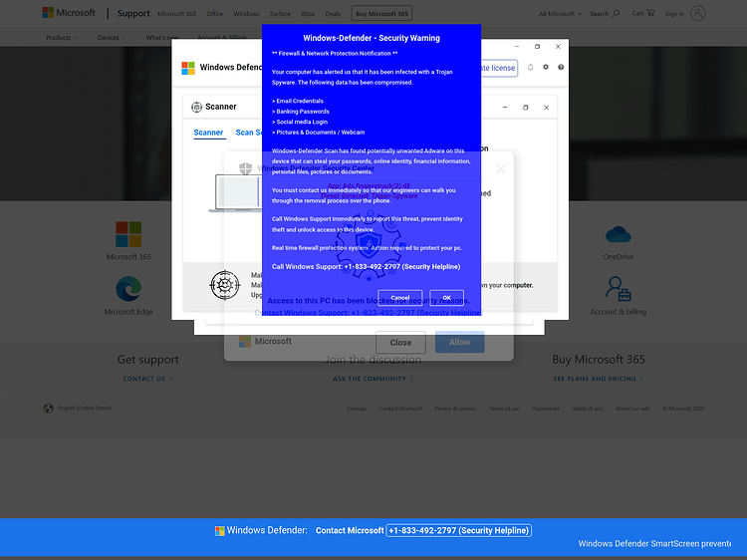Image resolution: width=747 pixels, height=560 pixels.
Task: Maximize the Scanner panel
Action: [526, 108]
